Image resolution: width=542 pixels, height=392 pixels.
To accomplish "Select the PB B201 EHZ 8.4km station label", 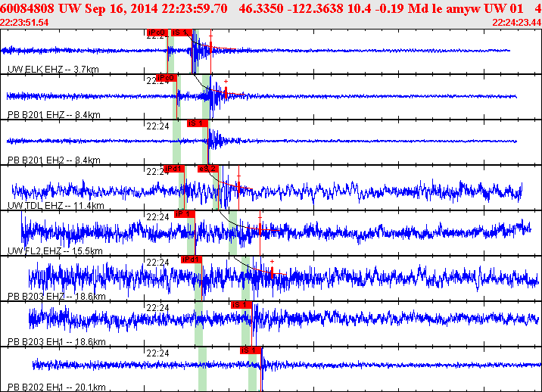I will [x=54, y=115].
